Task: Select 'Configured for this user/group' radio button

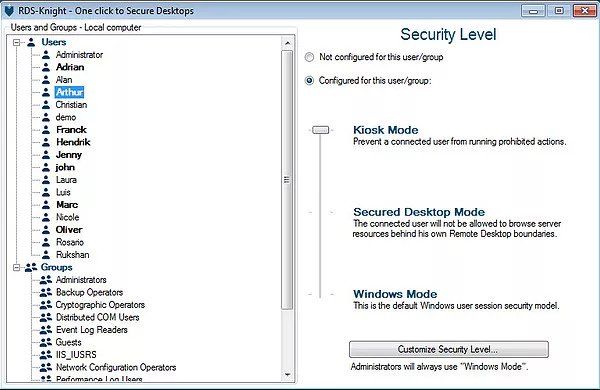Action: click(309, 81)
